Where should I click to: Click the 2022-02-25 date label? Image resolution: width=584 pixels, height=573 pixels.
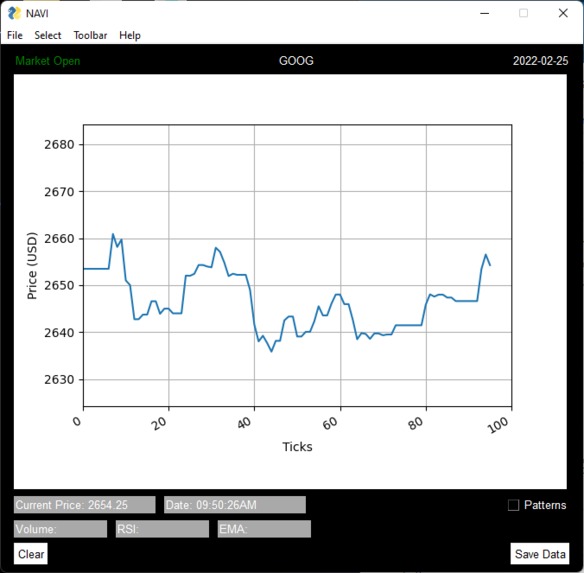tap(540, 61)
